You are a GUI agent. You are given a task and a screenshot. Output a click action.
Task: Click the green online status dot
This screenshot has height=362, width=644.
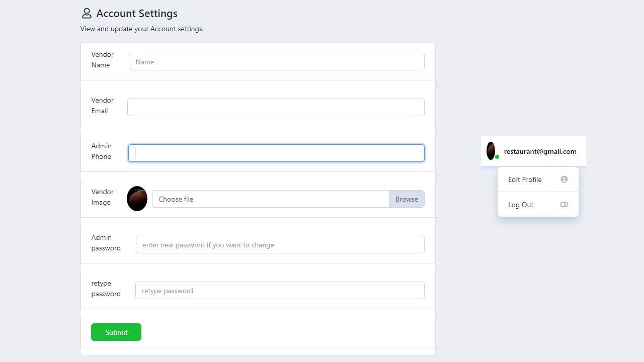coord(497,157)
